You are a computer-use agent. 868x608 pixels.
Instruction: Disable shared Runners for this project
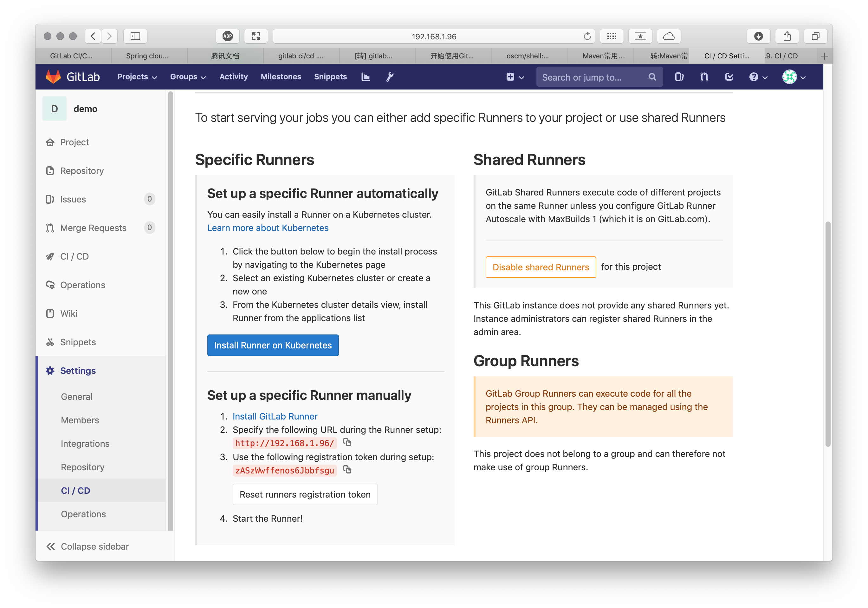point(540,267)
